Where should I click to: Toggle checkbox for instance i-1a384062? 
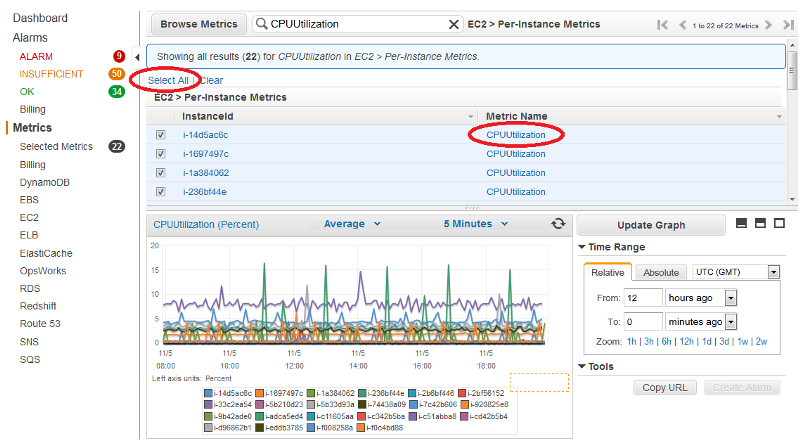[161, 173]
